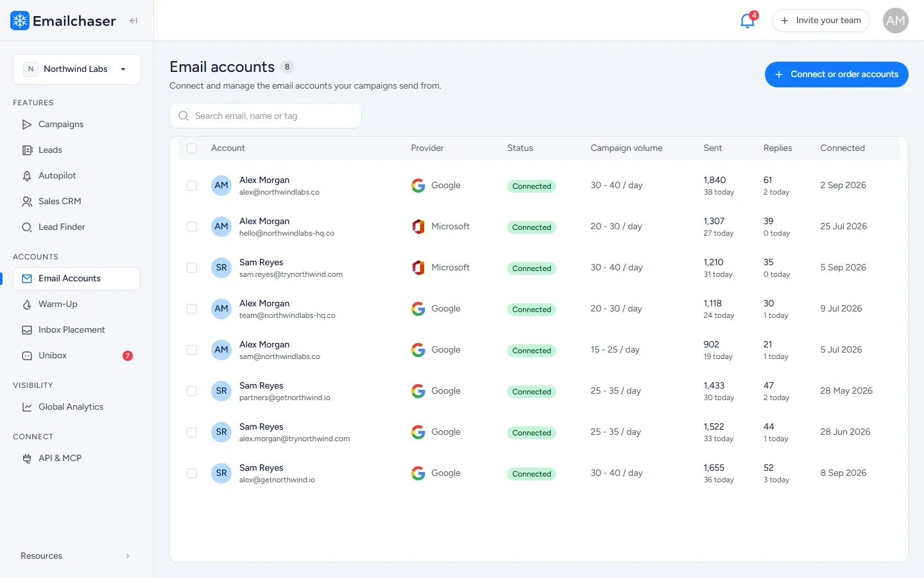Click the Microsoft logo in hello@northwindlabs-hq.co row

418,227
